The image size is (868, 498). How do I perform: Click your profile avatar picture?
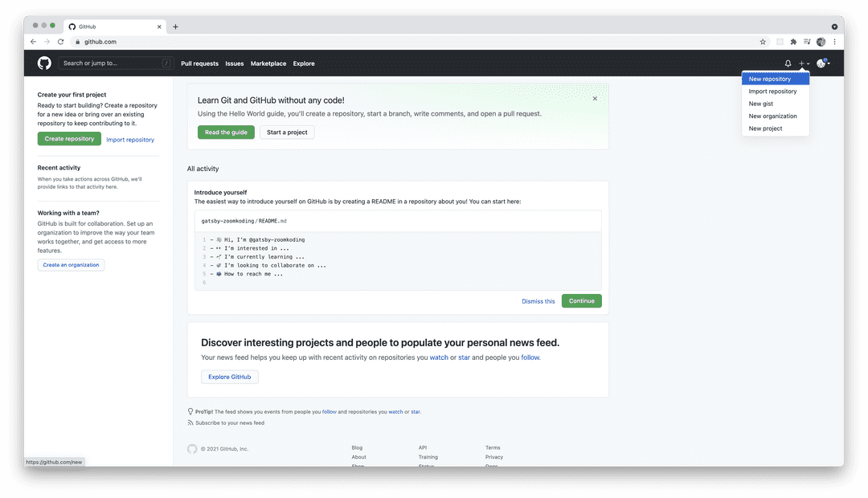click(x=821, y=63)
